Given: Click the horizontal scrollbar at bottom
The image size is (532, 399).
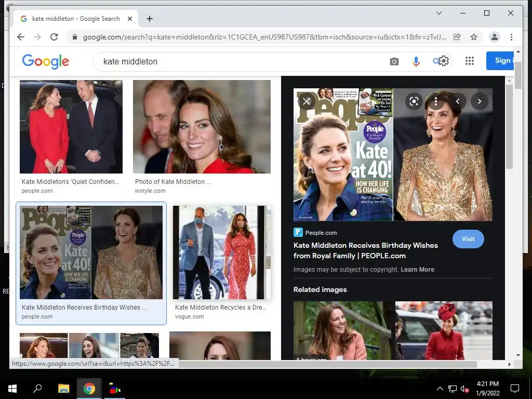Looking at the screenshot, I should point(328,364).
